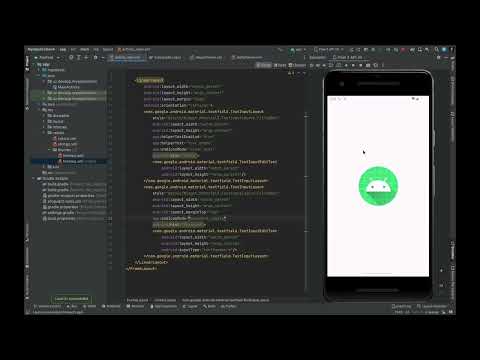Open the app run configuration dropdown

pyautogui.click(x=298, y=50)
